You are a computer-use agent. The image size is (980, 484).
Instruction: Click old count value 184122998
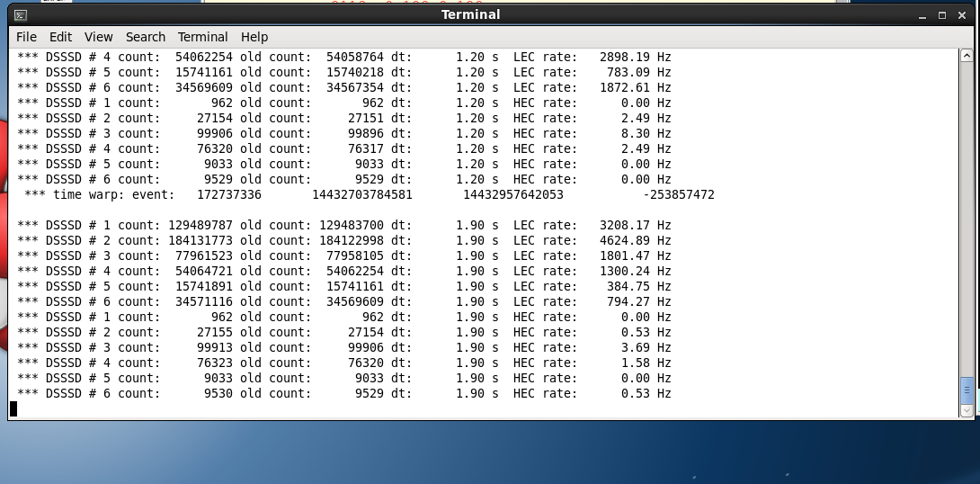pos(352,240)
